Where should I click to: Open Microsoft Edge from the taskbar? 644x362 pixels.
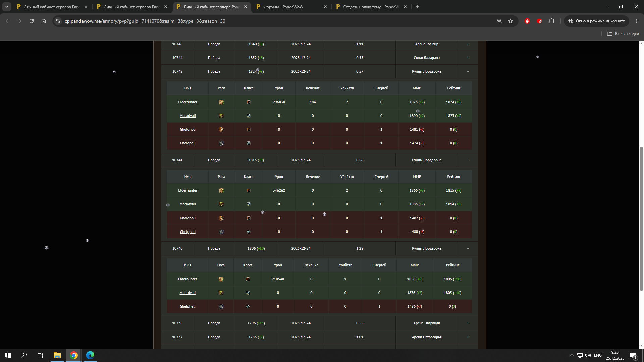(90, 355)
